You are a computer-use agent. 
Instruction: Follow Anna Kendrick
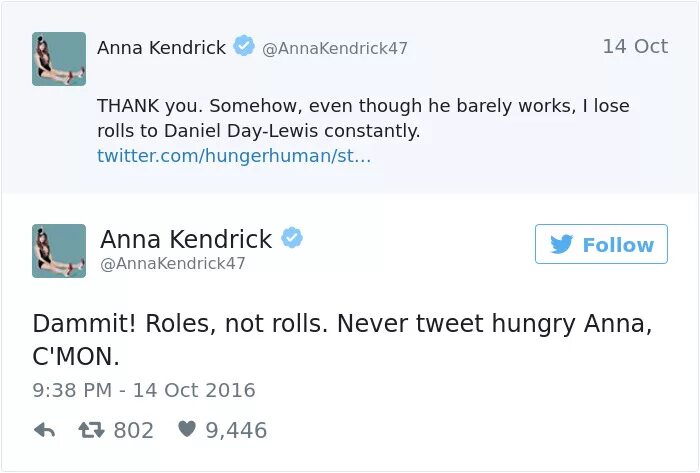(x=601, y=245)
